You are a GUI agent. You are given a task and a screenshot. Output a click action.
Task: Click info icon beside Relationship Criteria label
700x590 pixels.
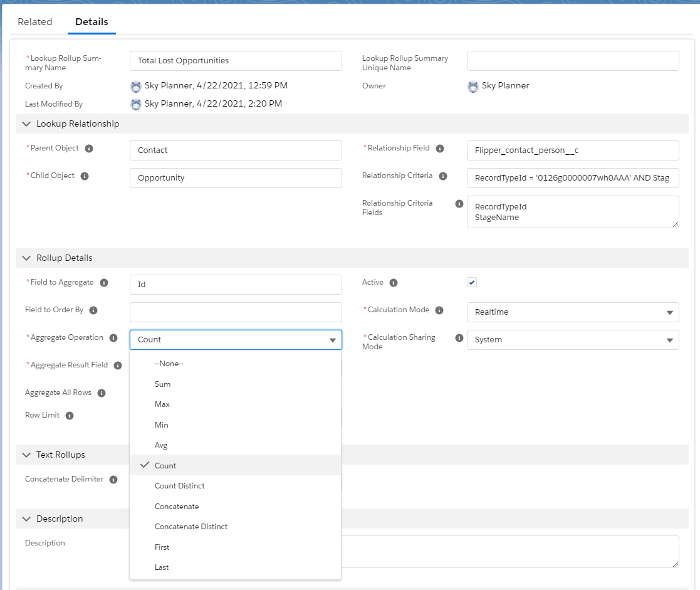(x=443, y=176)
